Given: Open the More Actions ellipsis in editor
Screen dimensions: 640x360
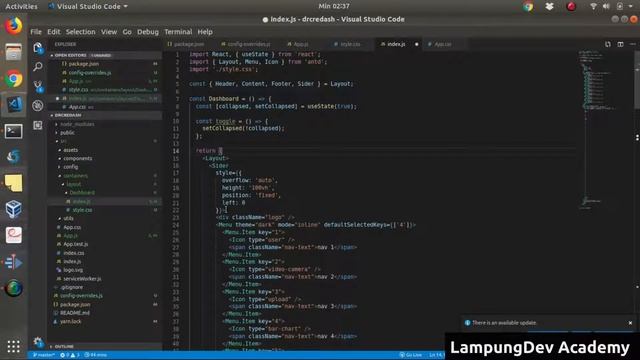Looking at the screenshot, I should coord(633,44).
